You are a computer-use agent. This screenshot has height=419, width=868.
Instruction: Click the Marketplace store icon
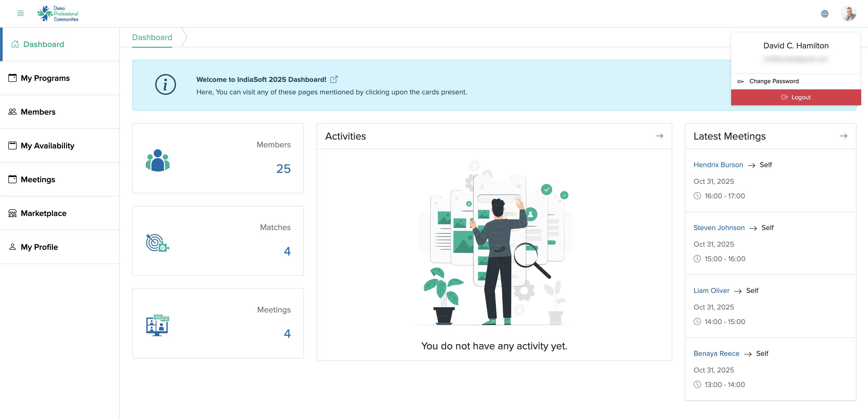(x=12, y=213)
